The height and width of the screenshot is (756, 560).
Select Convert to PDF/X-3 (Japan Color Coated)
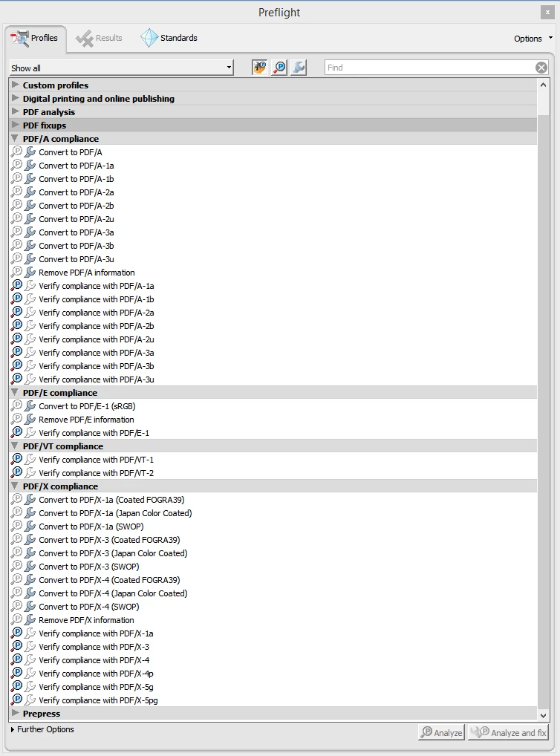(113, 553)
